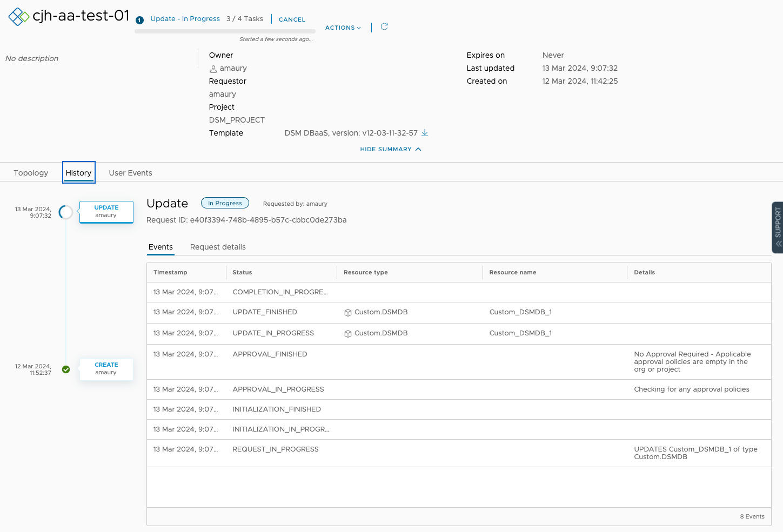The image size is (783, 532).
Task: Open the User Events tab
Action: tap(131, 173)
